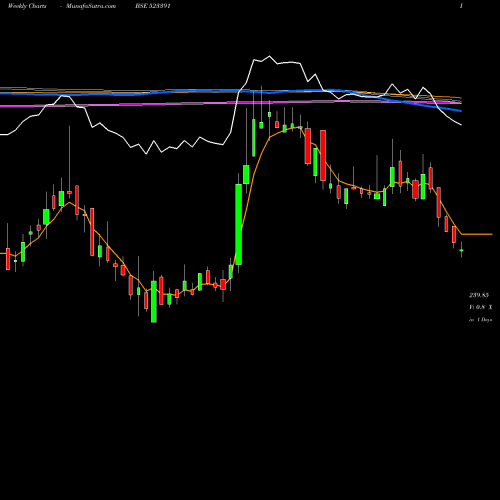This screenshot has width=500, height=500.
Task: Click the "BSE 523391" symbol text
Action: [x=153, y=6]
